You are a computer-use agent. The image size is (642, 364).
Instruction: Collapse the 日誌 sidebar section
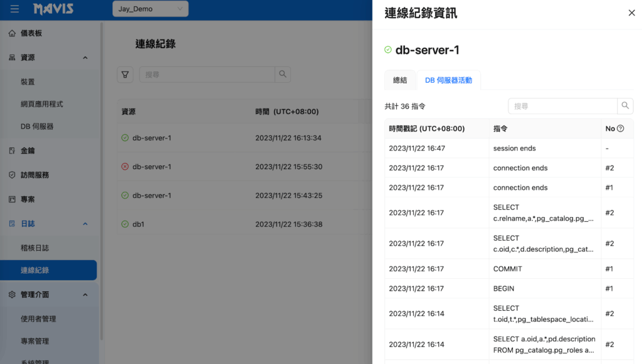[x=85, y=224]
